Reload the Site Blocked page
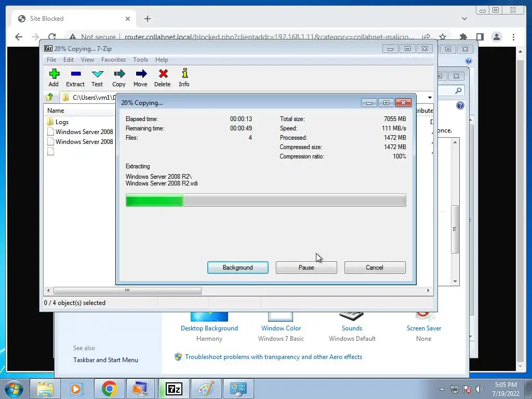532x399 pixels. pos(52,37)
